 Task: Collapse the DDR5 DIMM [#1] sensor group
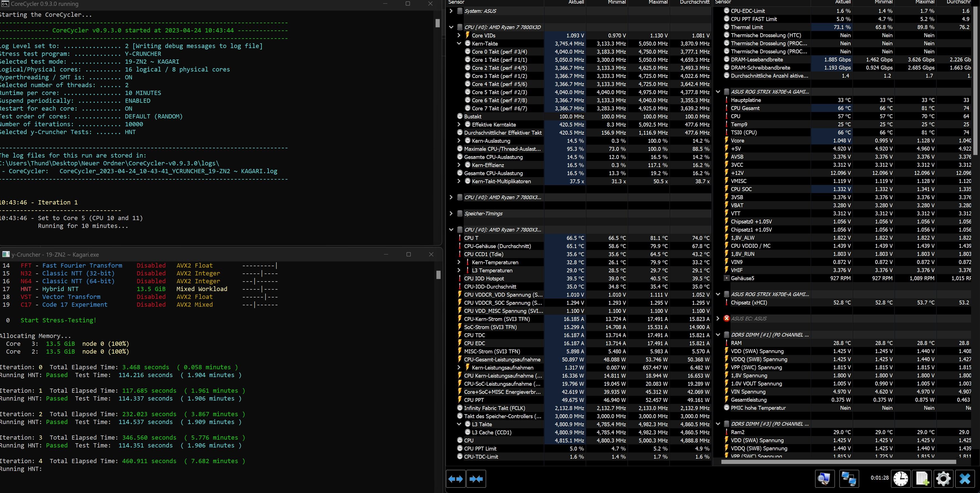tap(718, 335)
